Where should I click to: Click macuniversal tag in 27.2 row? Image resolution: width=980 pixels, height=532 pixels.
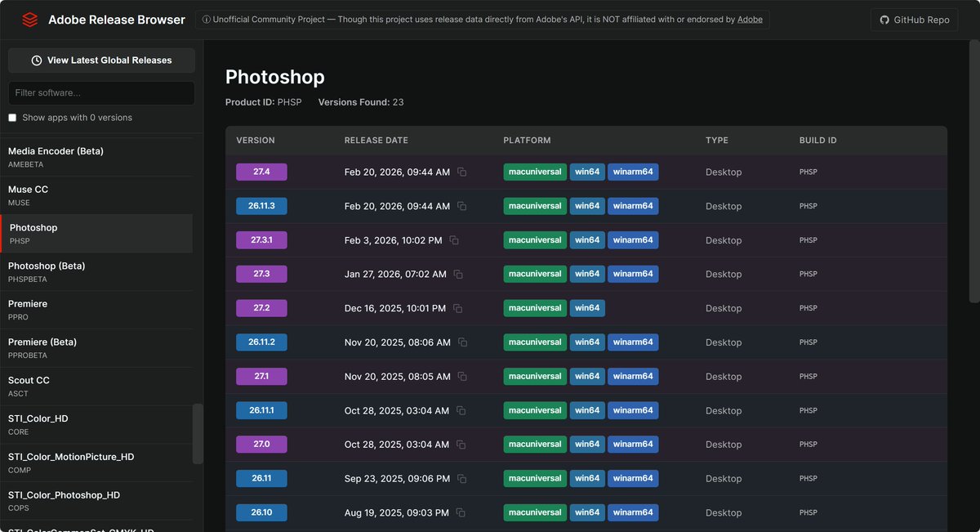(535, 308)
